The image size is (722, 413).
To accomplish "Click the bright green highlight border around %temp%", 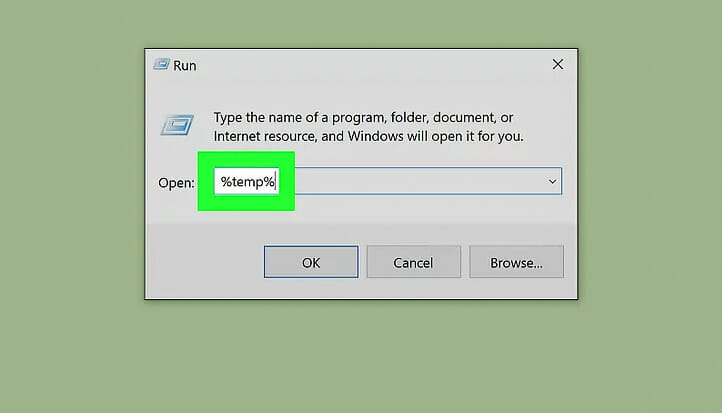I will point(206,181).
